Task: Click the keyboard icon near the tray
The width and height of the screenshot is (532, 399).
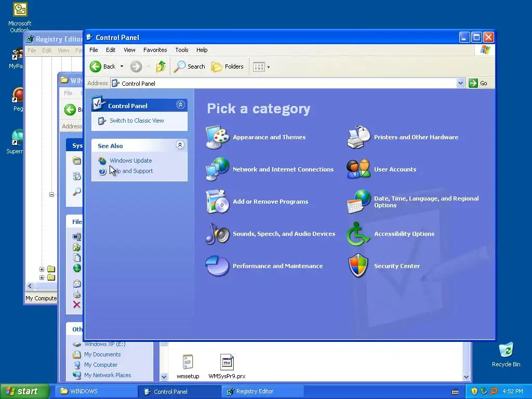Action: (455, 392)
